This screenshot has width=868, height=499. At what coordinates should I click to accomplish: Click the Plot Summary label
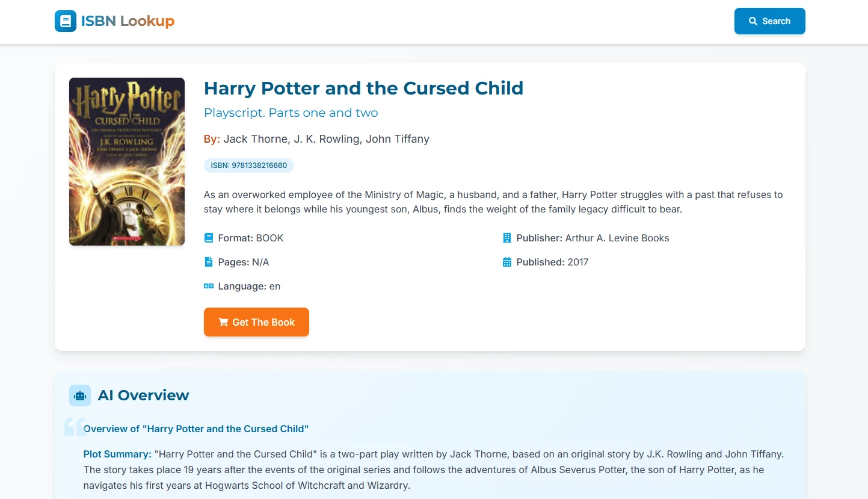117,454
